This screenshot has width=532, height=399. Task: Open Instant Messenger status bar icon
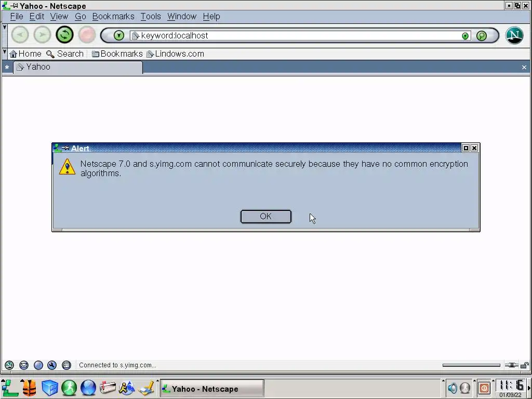[38, 365]
